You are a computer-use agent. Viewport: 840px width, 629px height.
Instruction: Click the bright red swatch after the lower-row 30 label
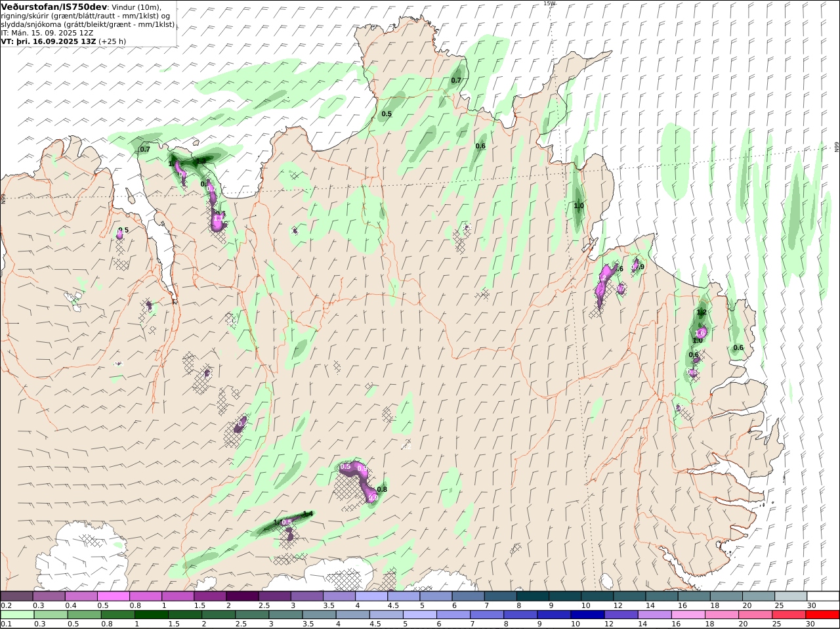point(823,615)
